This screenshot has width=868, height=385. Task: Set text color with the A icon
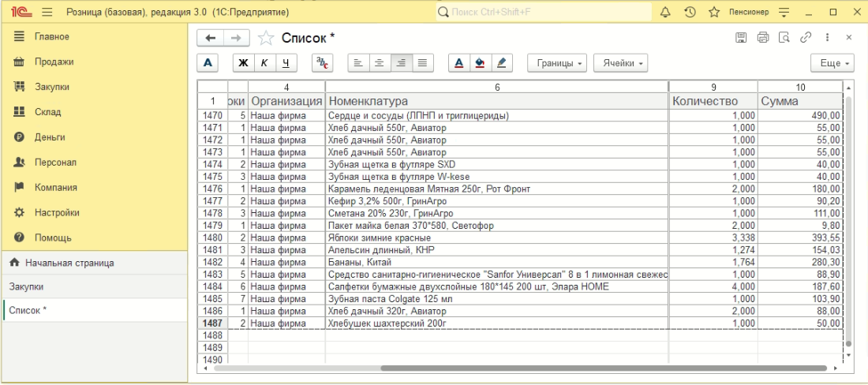point(459,63)
